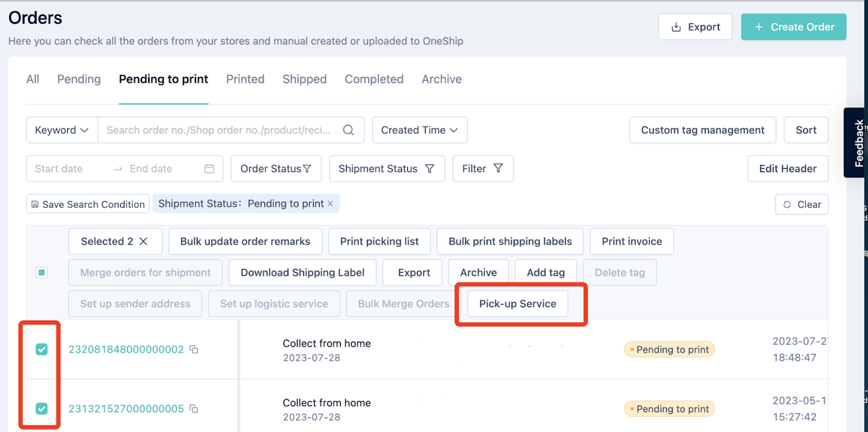Click the Pick-up Service button

[517, 304]
